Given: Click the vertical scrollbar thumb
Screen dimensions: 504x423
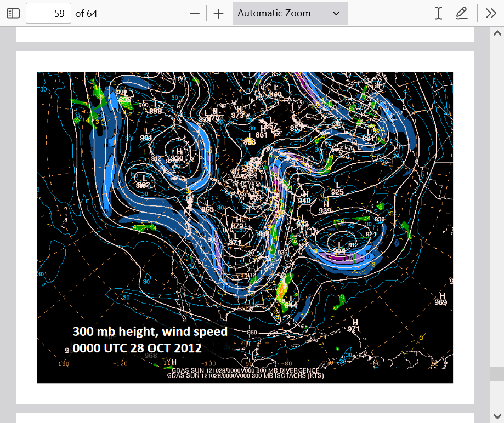Looking at the screenshot, I should pyautogui.click(x=497, y=374).
